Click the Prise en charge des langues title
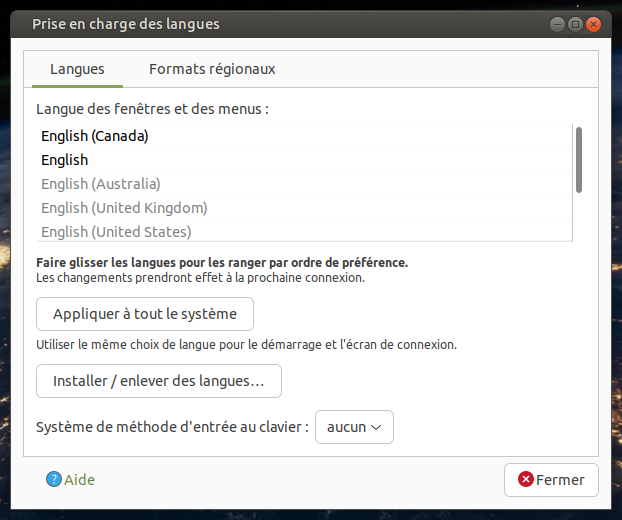 [126, 24]
